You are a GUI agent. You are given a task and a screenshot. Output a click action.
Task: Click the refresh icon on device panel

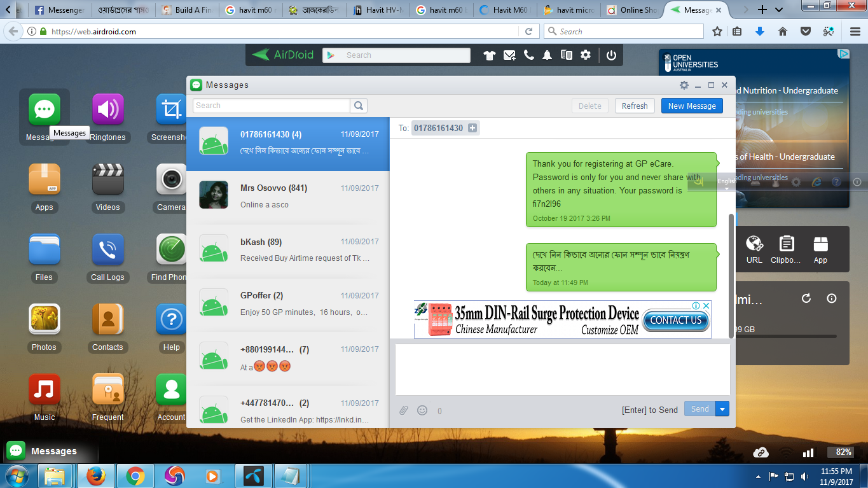pos(806,298)
